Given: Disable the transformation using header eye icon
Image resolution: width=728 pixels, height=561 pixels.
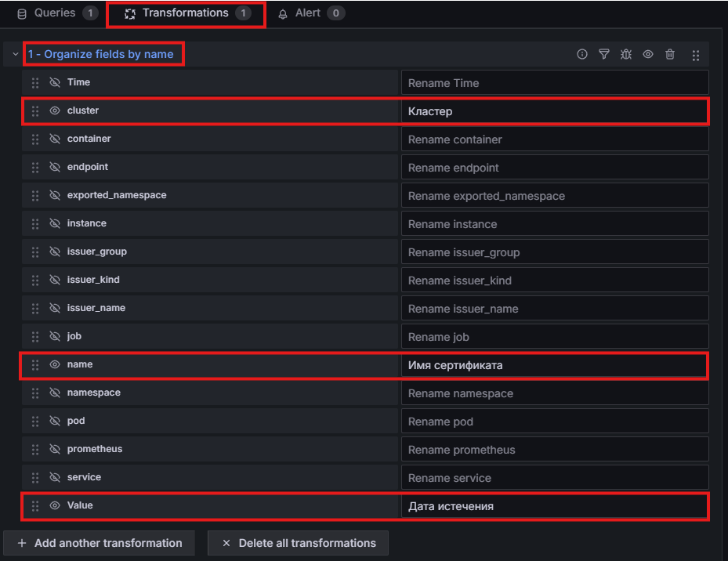Looking at the screenshot, I should [648, 54].
